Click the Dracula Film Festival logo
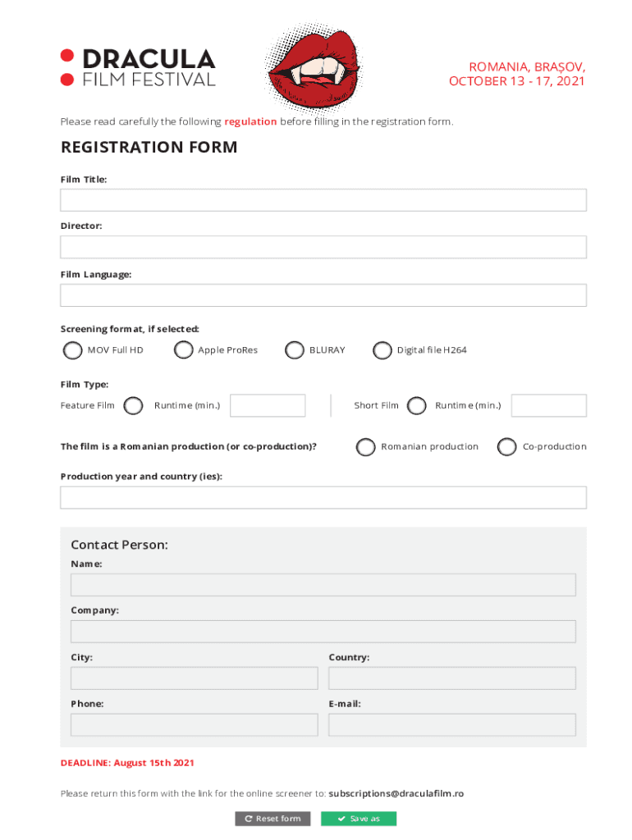The height and width of the screenshot is (840, 632). tap(138, 67)
